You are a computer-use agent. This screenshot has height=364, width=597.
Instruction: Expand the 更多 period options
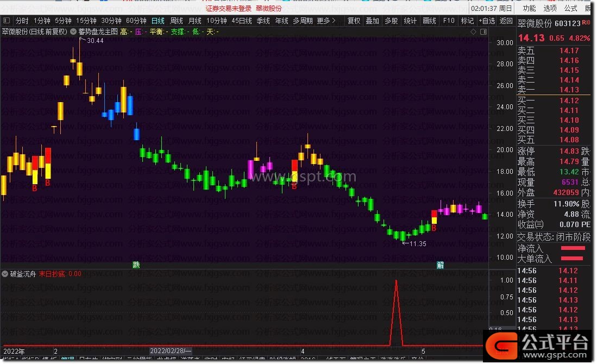coord(326,21)
